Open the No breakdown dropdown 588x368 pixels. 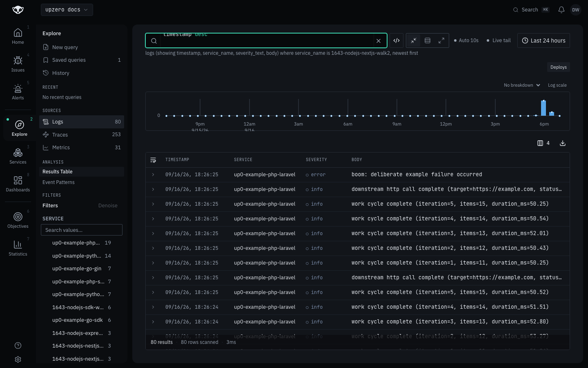[x=522, y=85]
